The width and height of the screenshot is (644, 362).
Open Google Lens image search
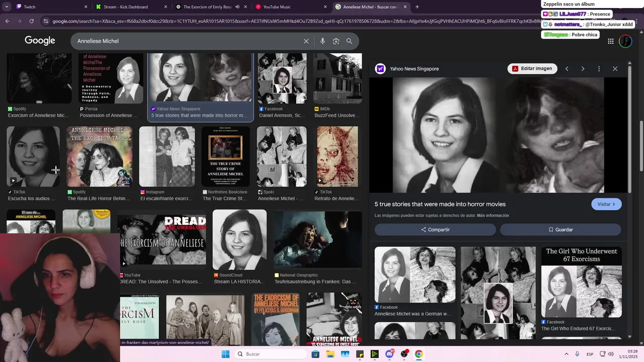point(336,41)
